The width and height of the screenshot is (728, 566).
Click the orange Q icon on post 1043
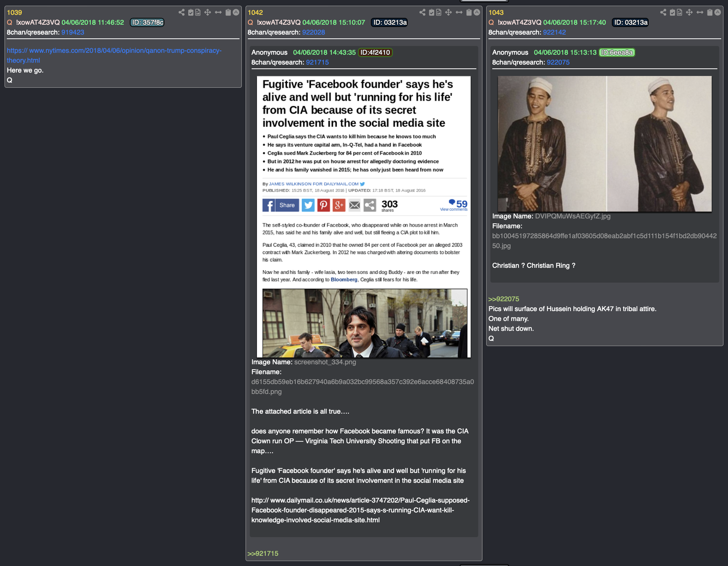(x=491, y=22)
